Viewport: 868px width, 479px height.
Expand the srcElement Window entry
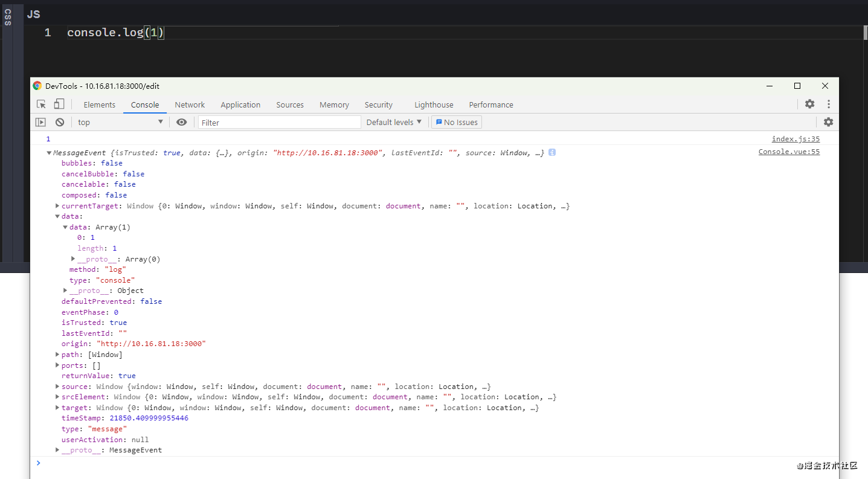coord(57,397)
